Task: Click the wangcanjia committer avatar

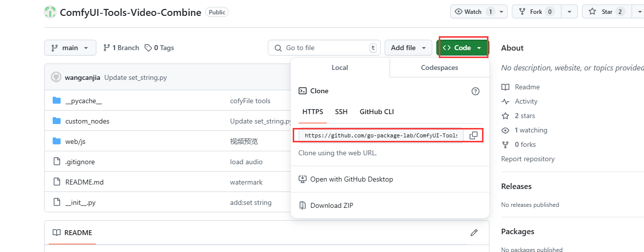Action: tap(56, 77)
